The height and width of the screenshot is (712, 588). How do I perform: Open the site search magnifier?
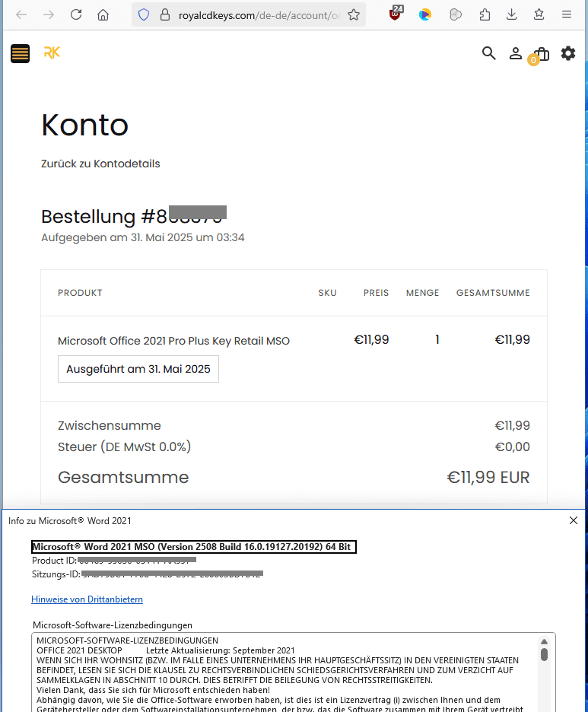[489, 53]
